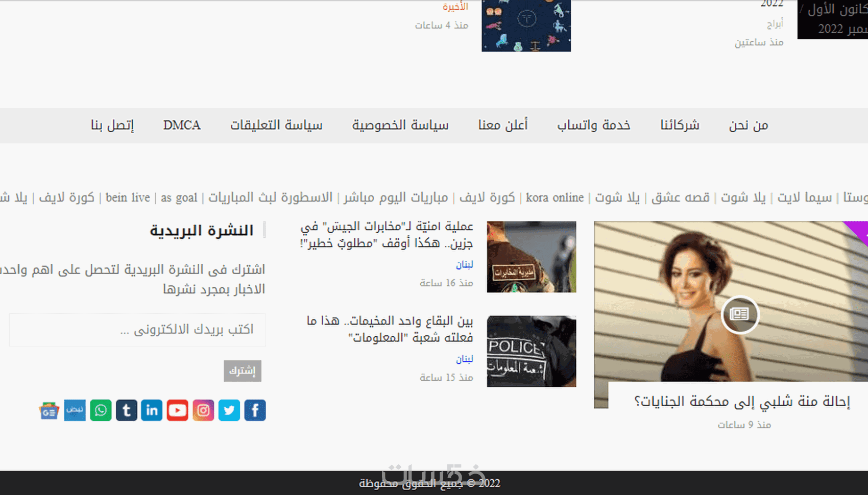This screenshot has height=495, width=868.
Task: Open the WhatsApp social icon
Action: [x=101, y=410]
